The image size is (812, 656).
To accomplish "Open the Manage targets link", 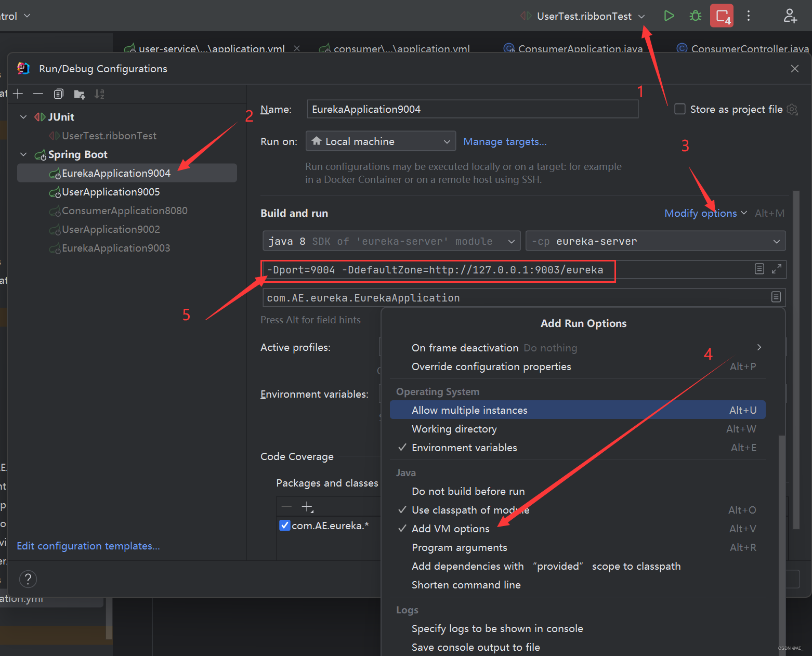I will [x=505, y=141].
